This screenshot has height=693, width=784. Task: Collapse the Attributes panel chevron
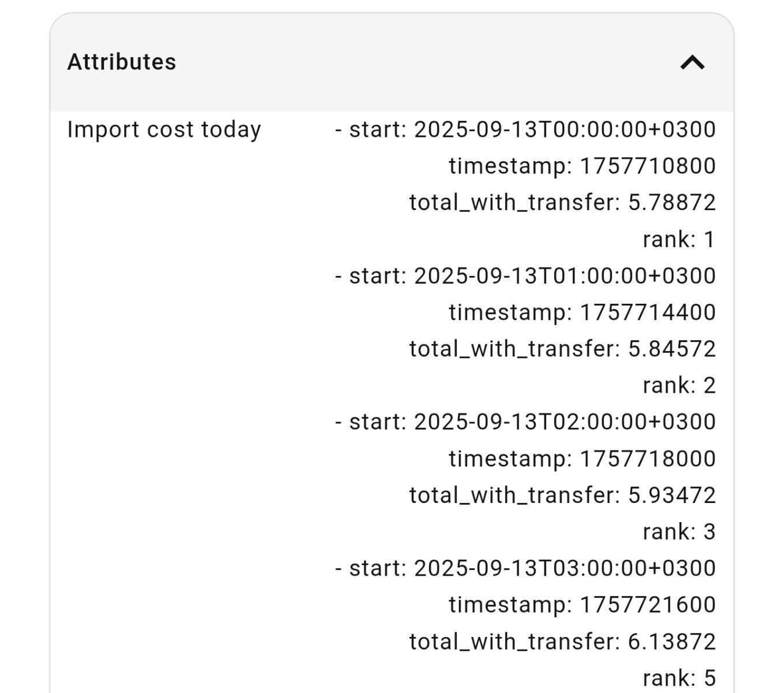692,62
